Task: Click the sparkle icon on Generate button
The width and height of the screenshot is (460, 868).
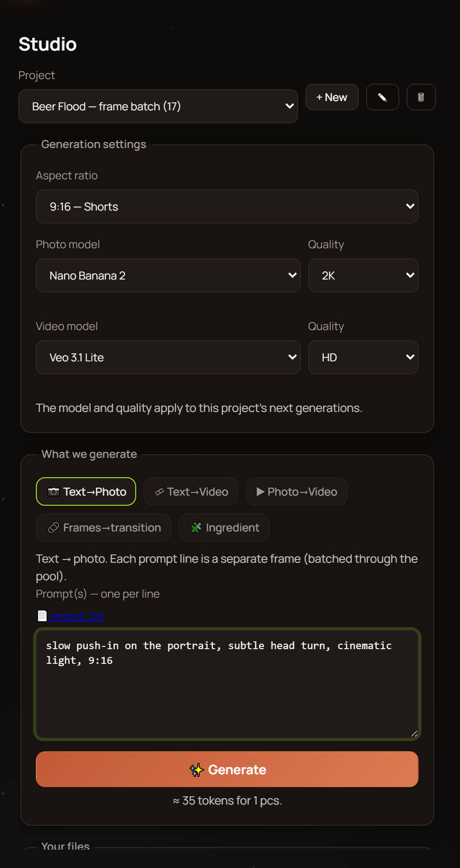Action: [x=197, y=770]
